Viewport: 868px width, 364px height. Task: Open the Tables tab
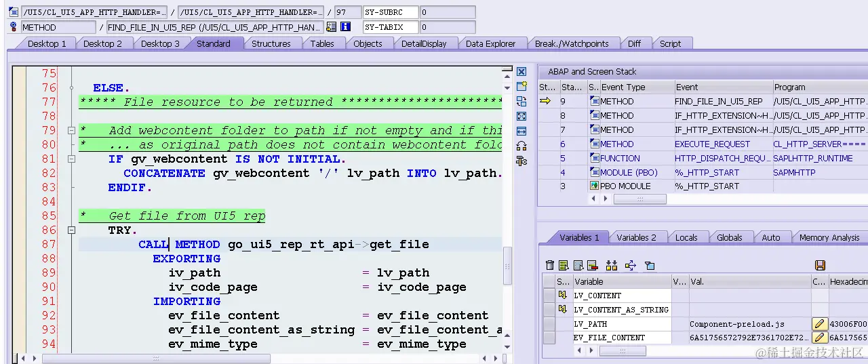[x=322, y=43]
